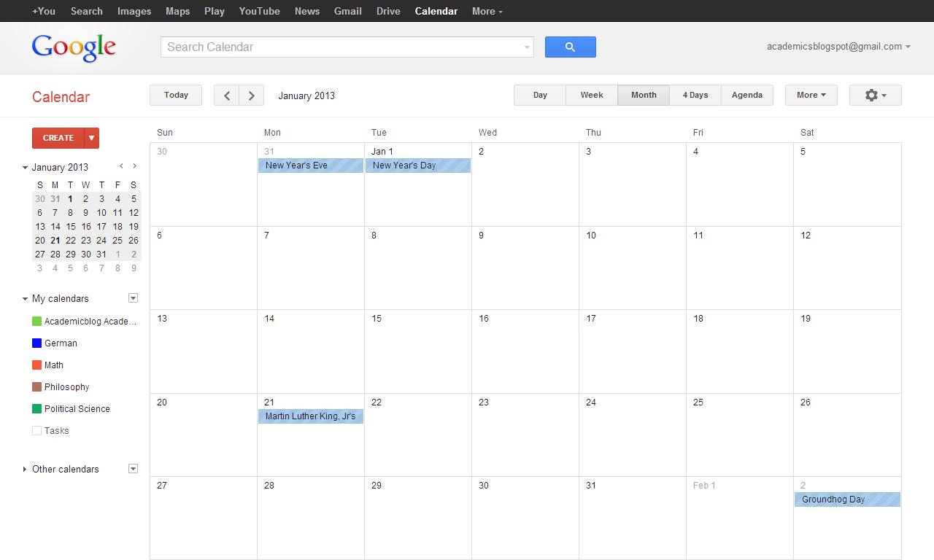Open Gmail from the top bar
Viewport: 934px width, 560px height.
pyautogui.click(x=347, y=11)
